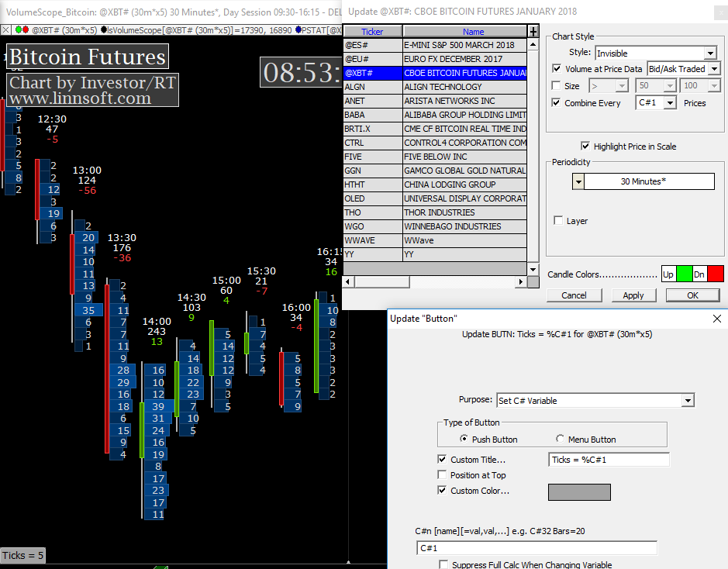
Task: Select the HTHT ticker row
Action: (435, 184)
